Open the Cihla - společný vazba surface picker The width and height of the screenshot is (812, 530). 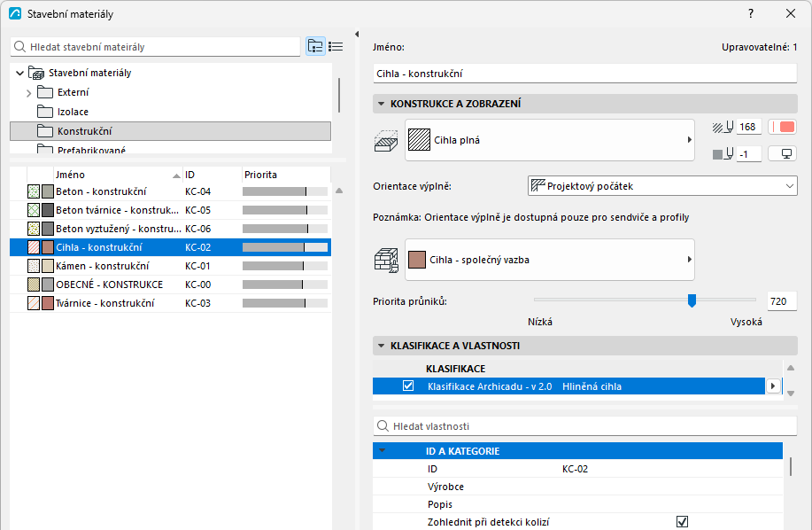click(x=549, y=260)
